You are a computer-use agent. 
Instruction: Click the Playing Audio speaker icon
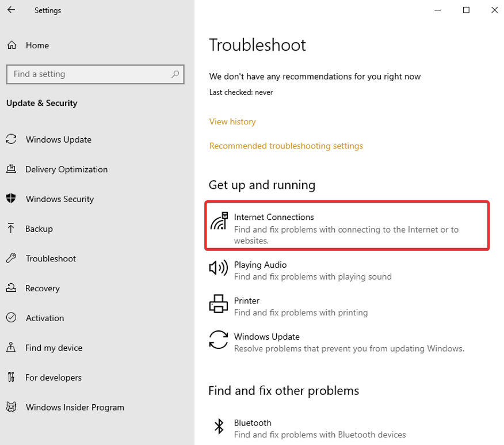click(219, 268)
